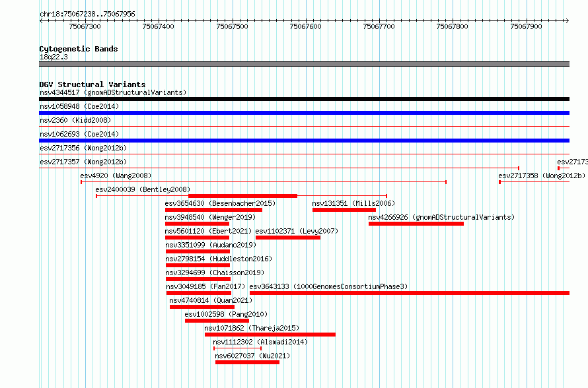Open esv3643133 1000GenomesConsortiumPhase3 label

pyautogui.click(x=328, y=286)
